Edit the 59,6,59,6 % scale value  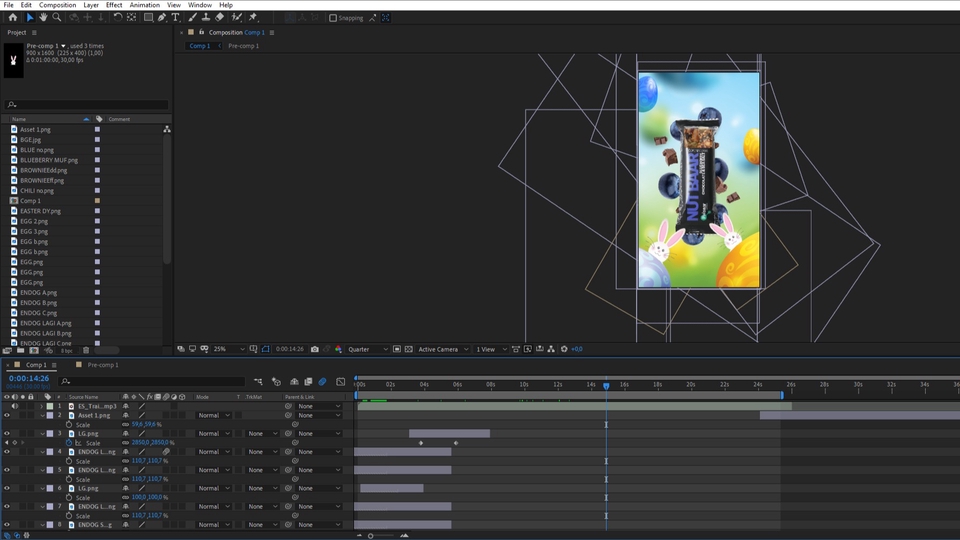(146, 424)
